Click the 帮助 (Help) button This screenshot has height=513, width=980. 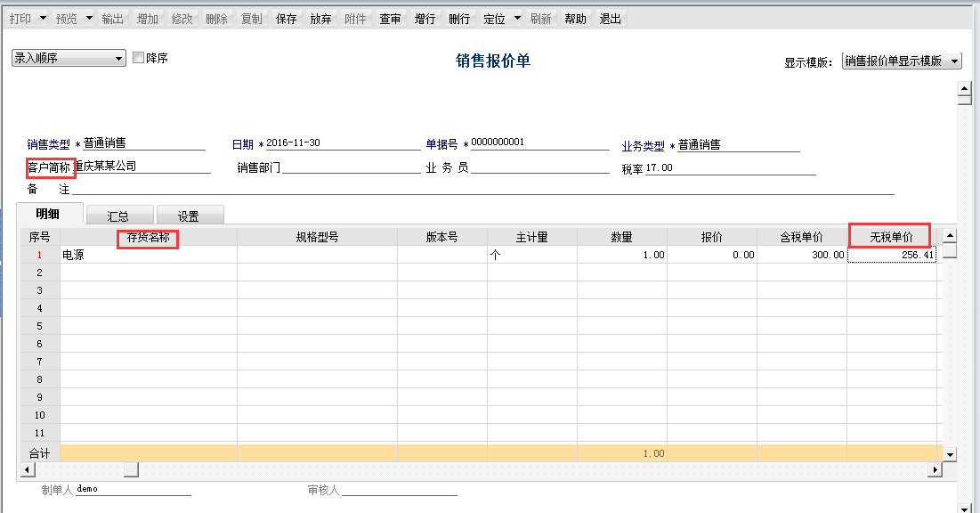click(575, 18)
